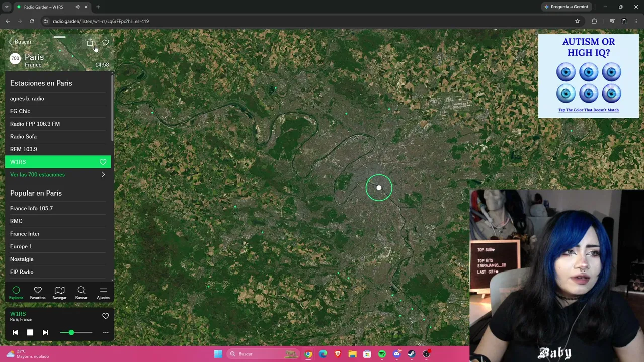Open the Ajustes settings tab
Screen dimensions: 644x362
click(103, 293)
